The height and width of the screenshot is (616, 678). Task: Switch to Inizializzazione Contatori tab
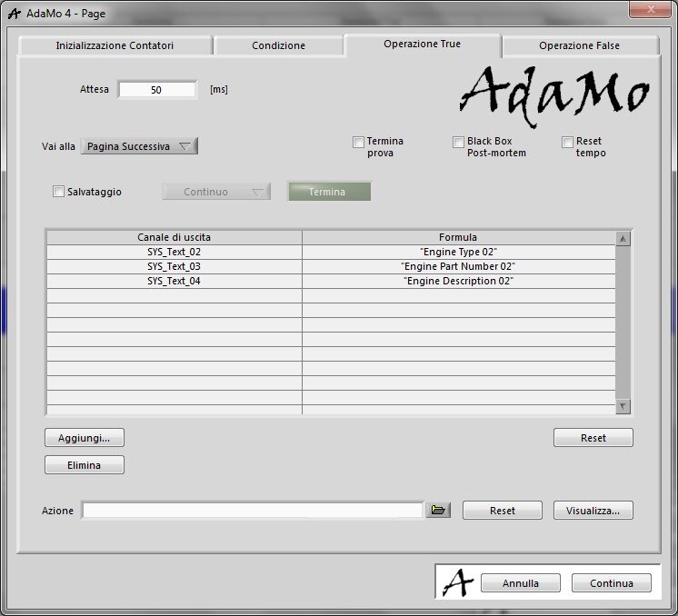(115, 45)
